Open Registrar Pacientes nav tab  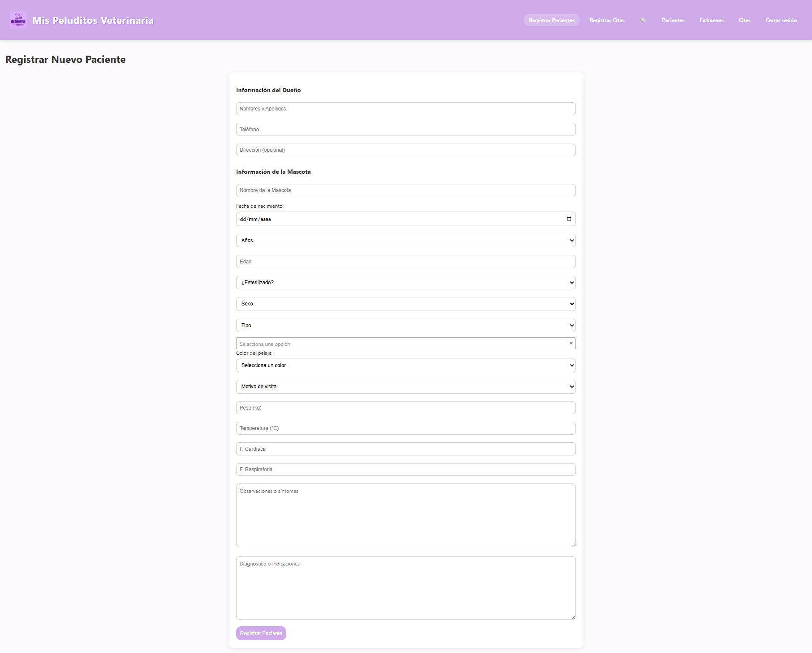(552, 20)
